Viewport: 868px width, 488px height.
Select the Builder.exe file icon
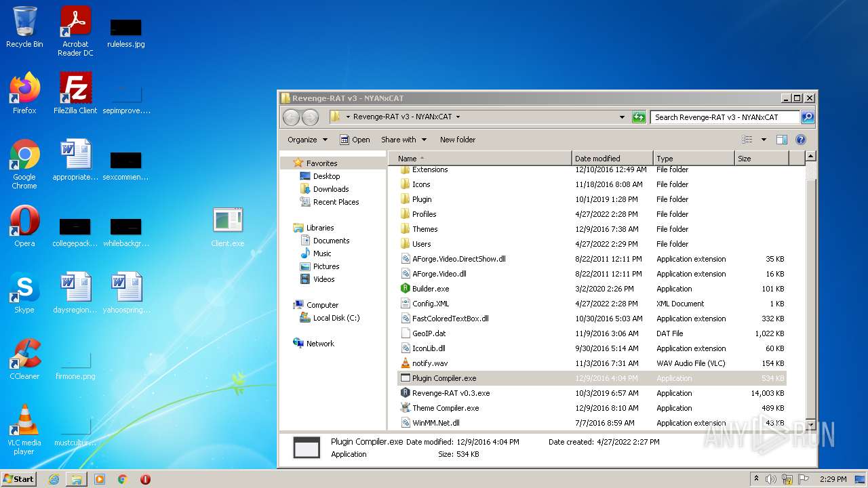point(406,289)
